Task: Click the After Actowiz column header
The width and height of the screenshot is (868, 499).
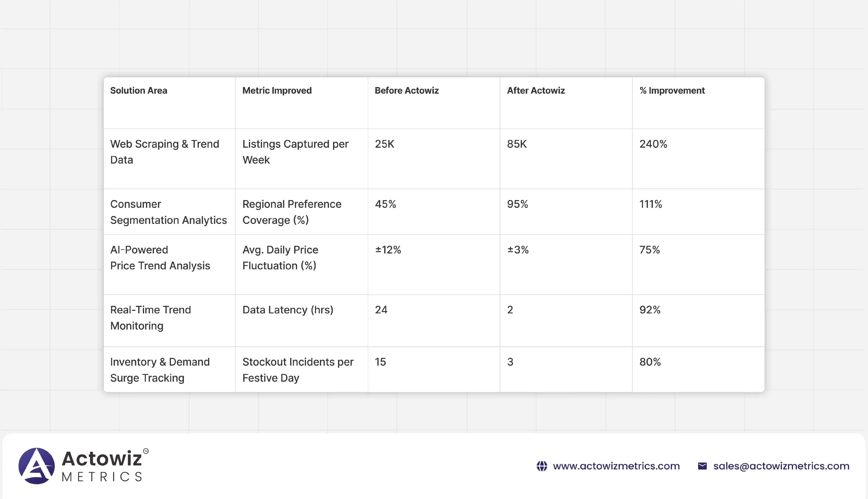Action: click(x=536, y=90)
